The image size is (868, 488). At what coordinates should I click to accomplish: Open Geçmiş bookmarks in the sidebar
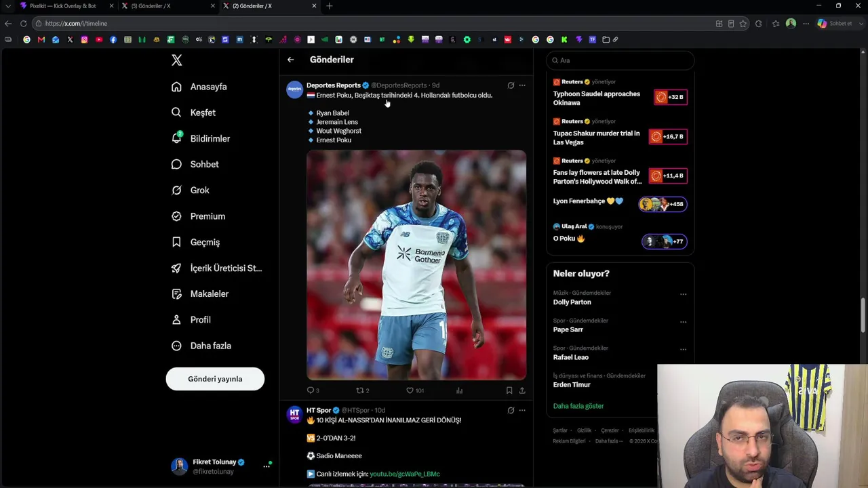(195, 242)
